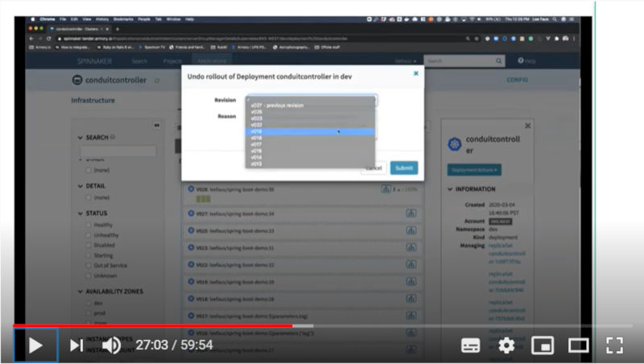Focus the Spinnaker top search field
Screen dimensions: 644x364
459,61
